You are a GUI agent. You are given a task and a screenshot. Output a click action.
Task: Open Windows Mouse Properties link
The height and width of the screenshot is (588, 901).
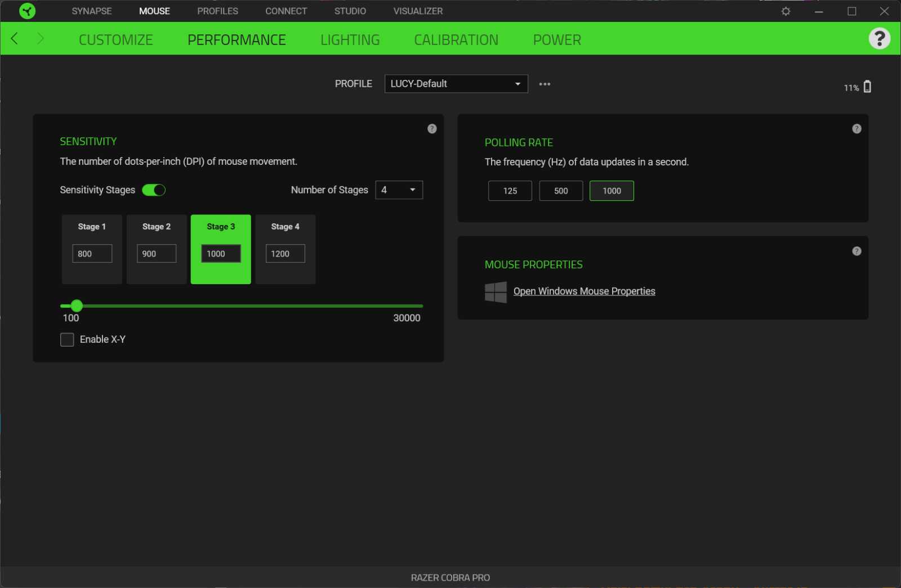584,291
